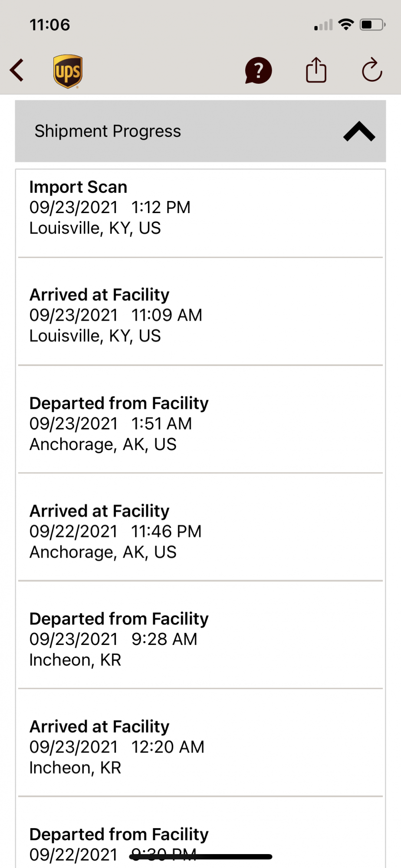
Task: Tap the 11:06 status bar clock
Action: [50, 25]
